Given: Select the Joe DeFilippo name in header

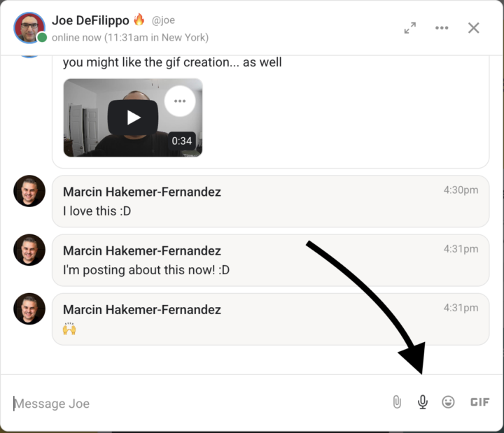Looking at the screenshot, I should point(90,21).
